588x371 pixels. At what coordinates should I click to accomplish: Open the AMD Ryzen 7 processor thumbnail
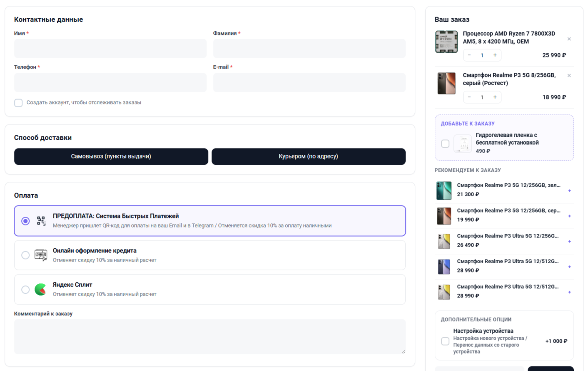[446, 42]
